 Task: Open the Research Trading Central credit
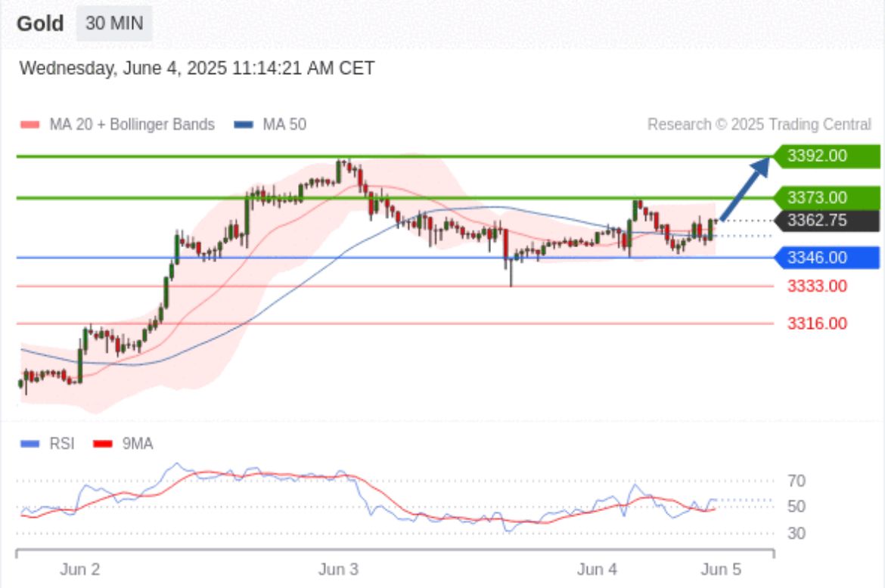click(x=759, y=125)
